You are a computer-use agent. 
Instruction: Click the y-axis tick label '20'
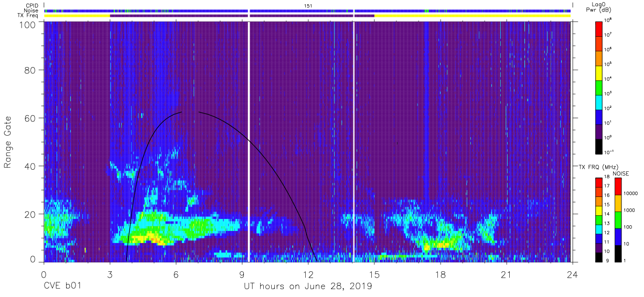pyautogui.click(x=29, y=214)
